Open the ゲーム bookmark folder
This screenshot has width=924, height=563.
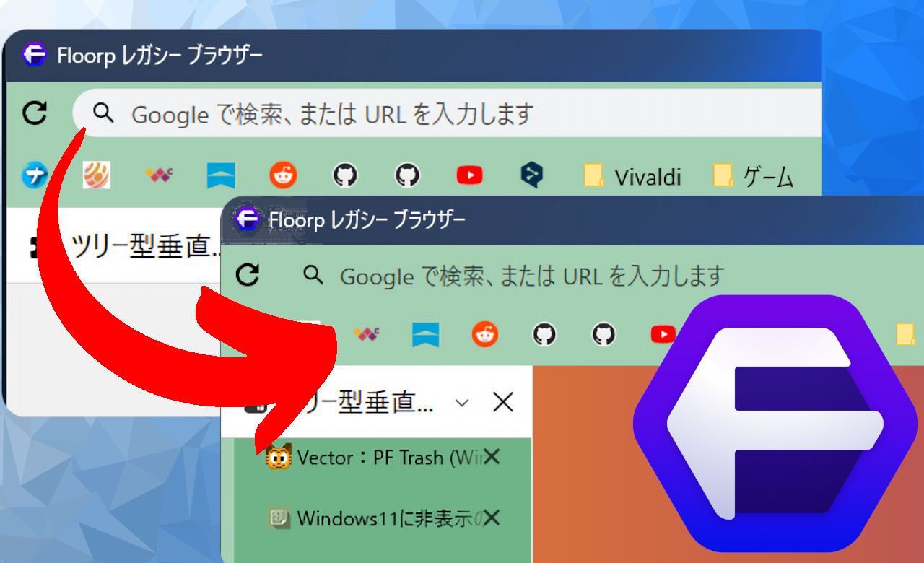click(753, 176)
